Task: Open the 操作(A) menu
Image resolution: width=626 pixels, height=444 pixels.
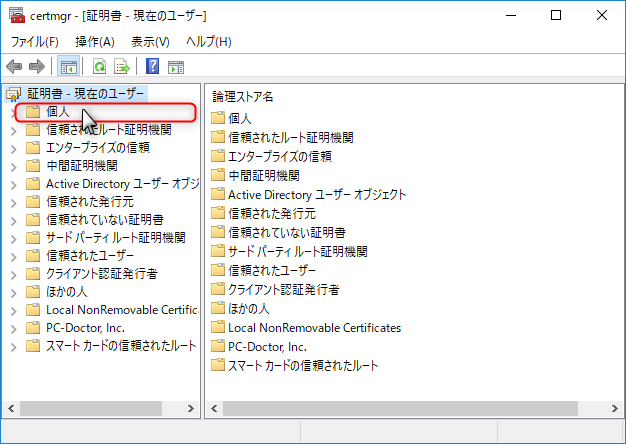Action: point(95,42)
